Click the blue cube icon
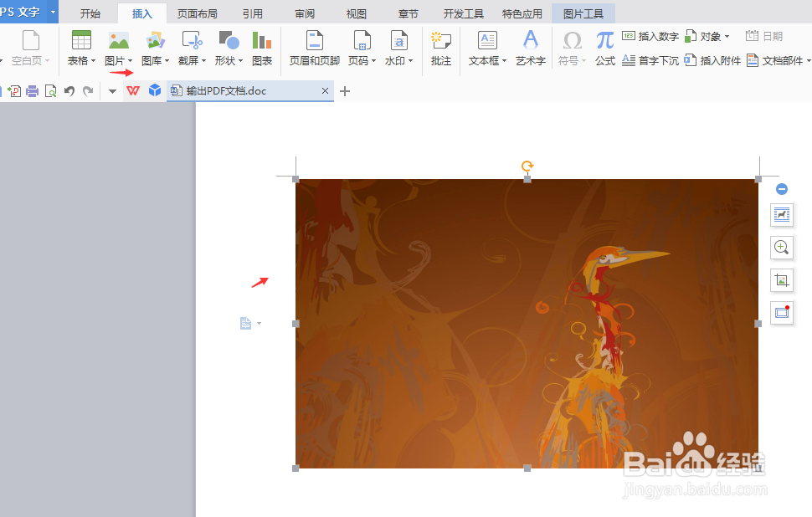Image resolution: width=812 pixels, height=517 pixels. [155, 90]
